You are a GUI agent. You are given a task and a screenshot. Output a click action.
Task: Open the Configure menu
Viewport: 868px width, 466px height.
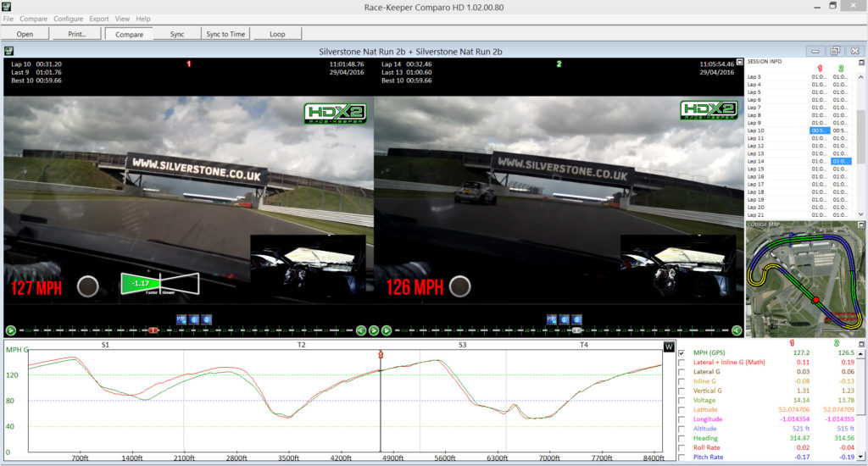pos(68,19)
